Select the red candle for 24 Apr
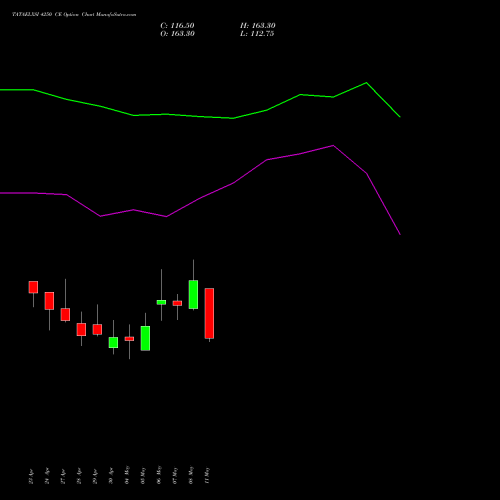500x500 pixels. (x=49, y=301)
